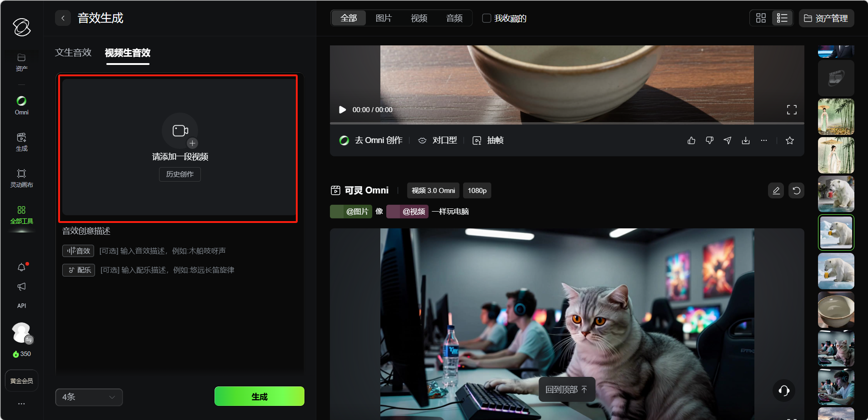
Task: Expand the 4条 count dropdown
Action: 89,397
